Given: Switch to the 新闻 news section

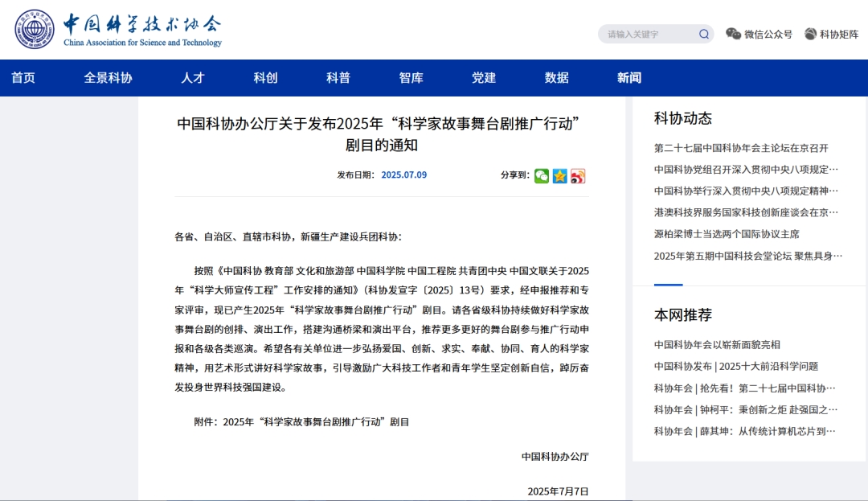Looking at the screenshot, I should pos(629,76).
